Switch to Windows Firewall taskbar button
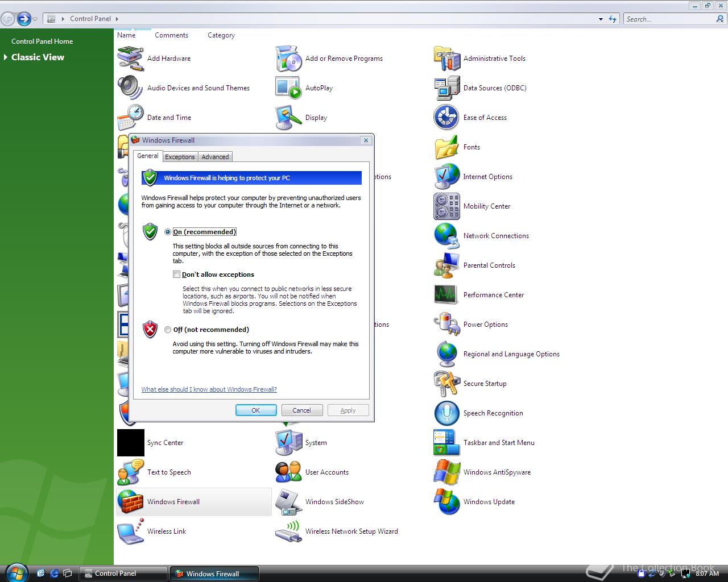This screenshot has height=582, width=728. 214,573
